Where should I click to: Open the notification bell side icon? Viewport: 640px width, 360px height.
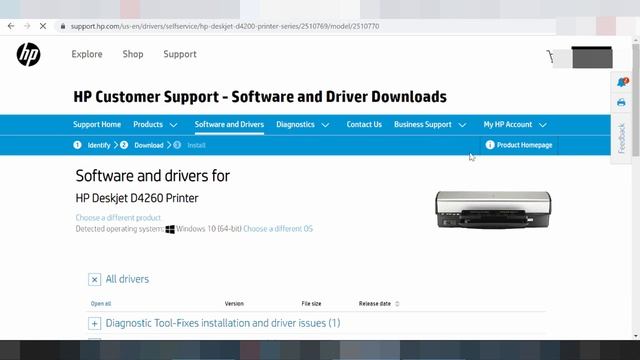click(x=622, y=82)
